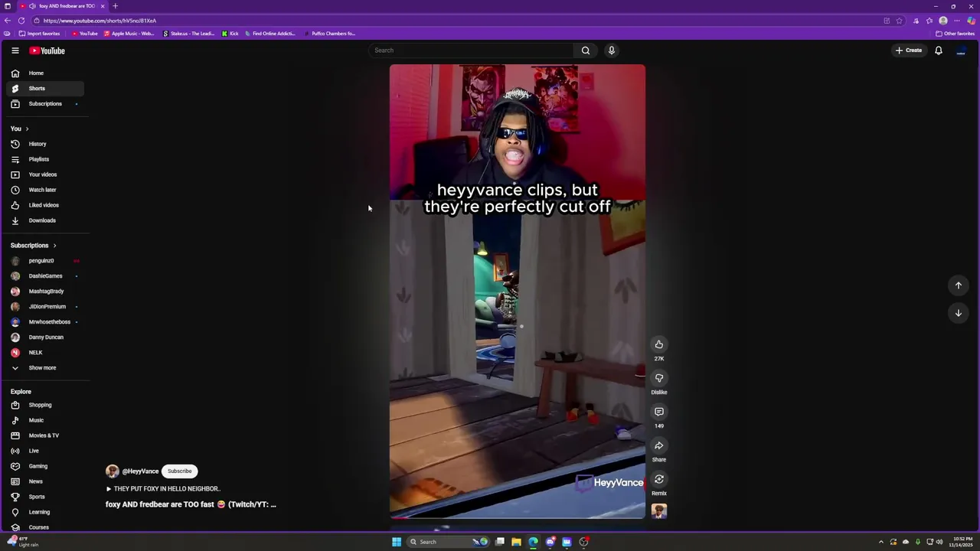Open the notifications bell
Image resolution: width=980 pixels, height=551 pixels.
coord(939,51)
